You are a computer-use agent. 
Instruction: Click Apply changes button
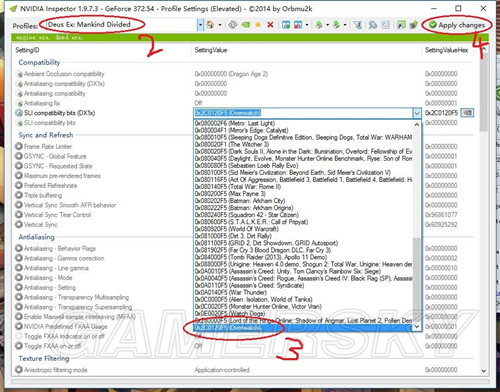[457, 25]
